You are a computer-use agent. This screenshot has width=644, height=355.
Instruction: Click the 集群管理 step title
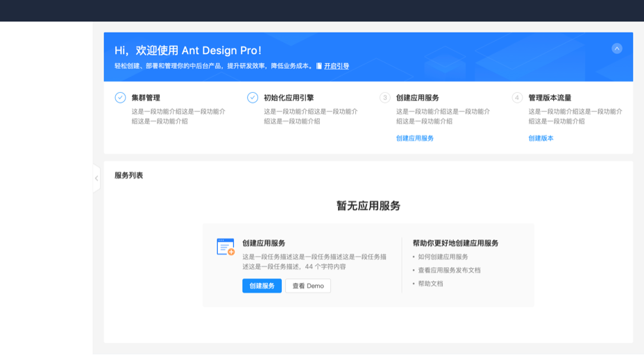tap(146, 98)
